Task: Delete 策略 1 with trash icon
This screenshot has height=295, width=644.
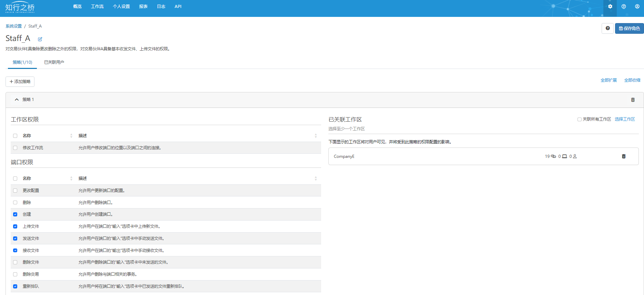Action: coord(633,100)
